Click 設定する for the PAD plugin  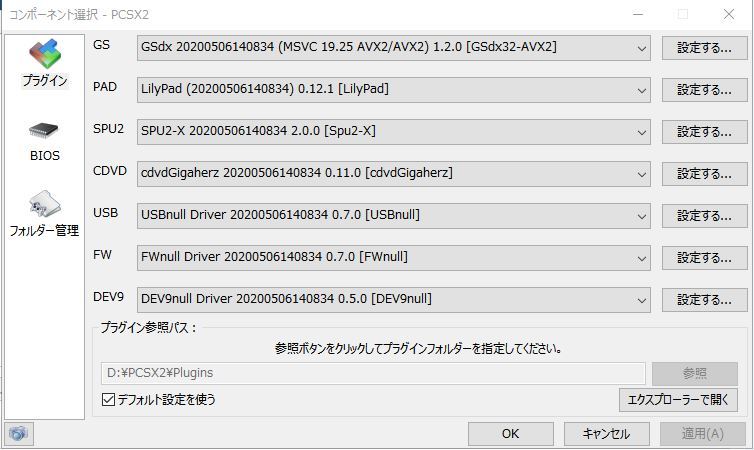pos(704,90)
